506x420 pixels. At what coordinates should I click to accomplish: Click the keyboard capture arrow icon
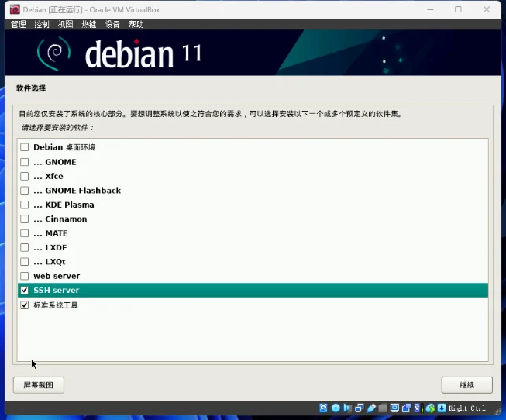(x=442, y=408)
